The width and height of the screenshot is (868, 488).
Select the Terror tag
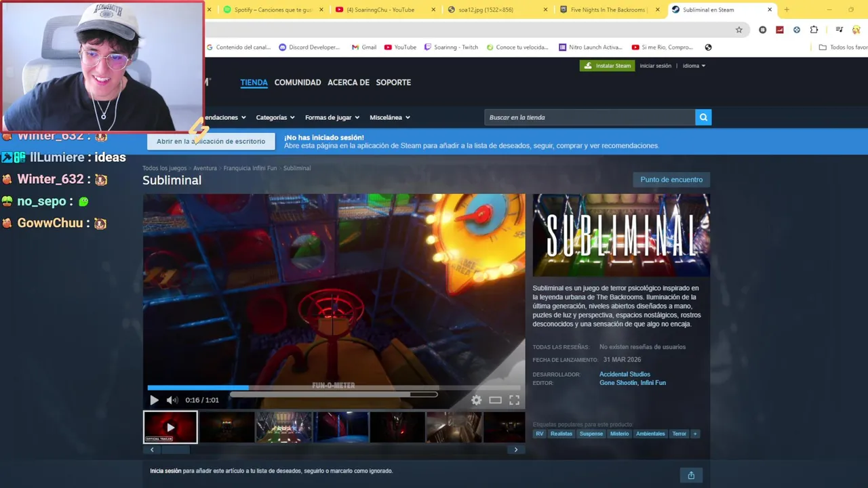(679, 434)
